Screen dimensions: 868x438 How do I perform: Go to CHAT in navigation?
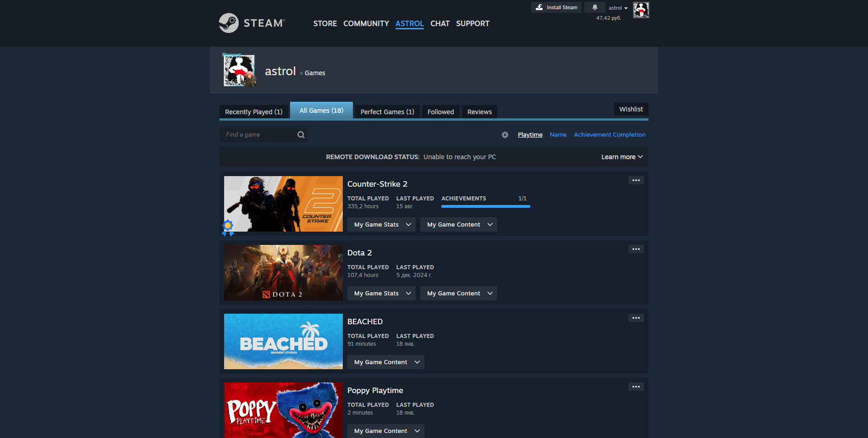point(440,23)
